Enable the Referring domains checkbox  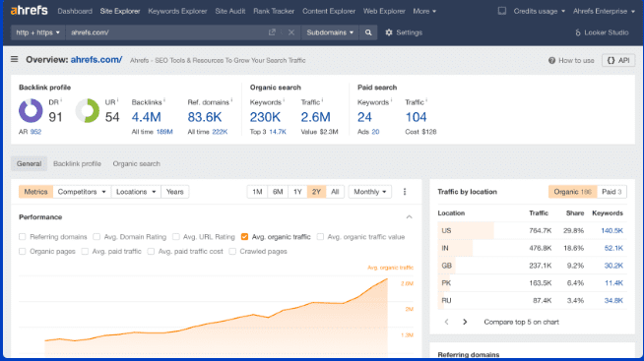(x=23, y=237)
